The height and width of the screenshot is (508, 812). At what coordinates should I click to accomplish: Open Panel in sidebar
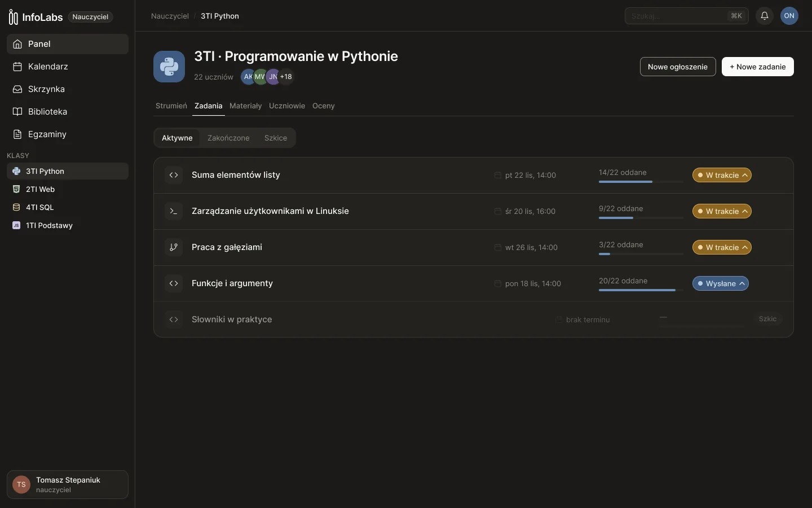(x=68, y=44)
